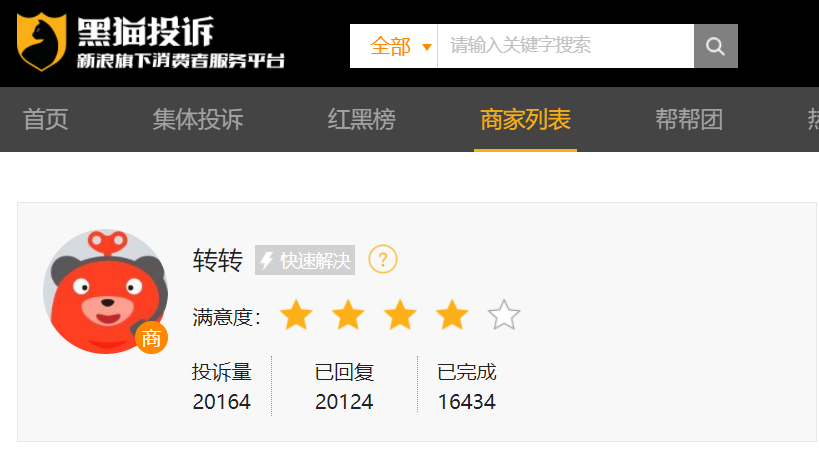Screen dimensions: 819x460
Task: Click the 已完成 16434 statistic
Action: point(466,386)
